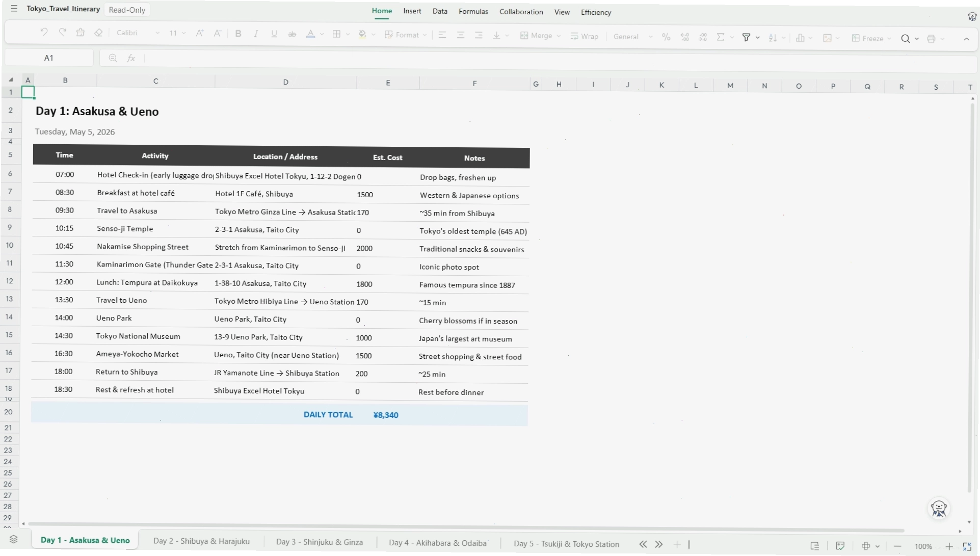The width and height of the screenshot is (980, 556).
Task: Collapse the toolbar with chevron
Action: [x=966, y=39]
